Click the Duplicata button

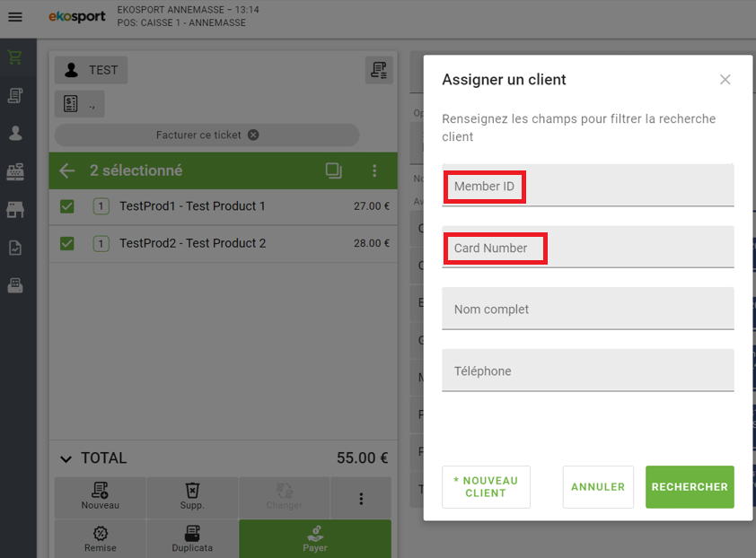click(192, 539)
